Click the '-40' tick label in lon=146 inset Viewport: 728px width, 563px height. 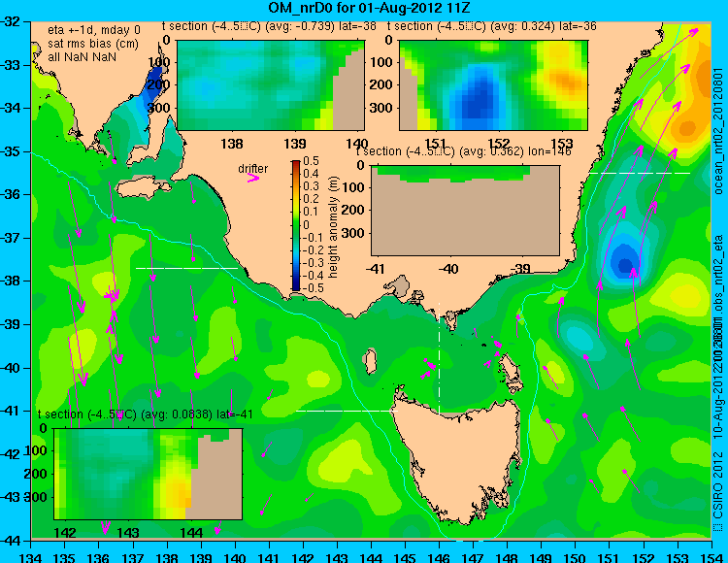448,268
